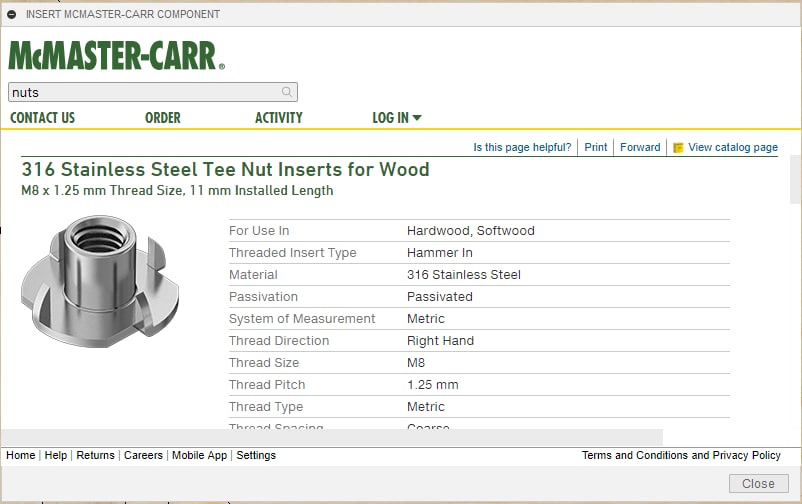
Task: Open the McMaster-Carr logo home link
Action: 117,55
